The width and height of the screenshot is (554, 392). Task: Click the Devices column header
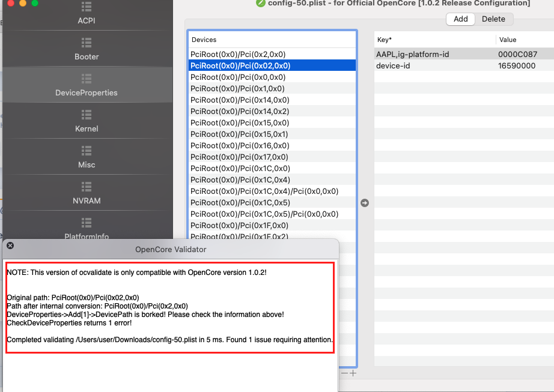click(204, 40)
